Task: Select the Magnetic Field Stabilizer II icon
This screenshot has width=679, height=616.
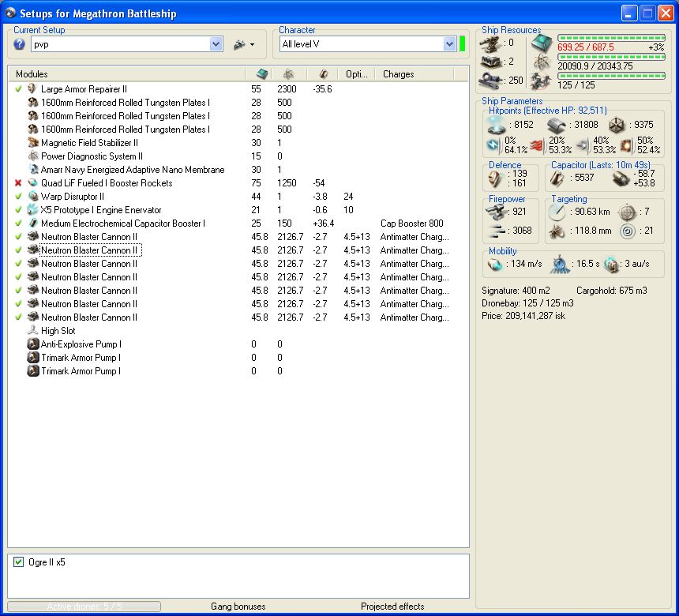Action: (33, 142)
